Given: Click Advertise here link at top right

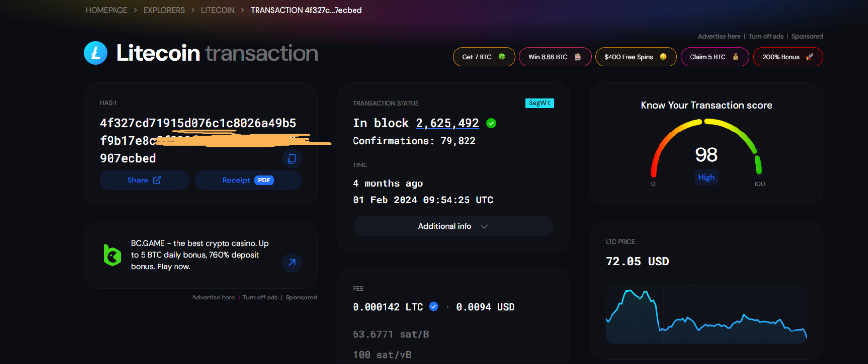Looking at the screenshot, I should pos(719,36).
